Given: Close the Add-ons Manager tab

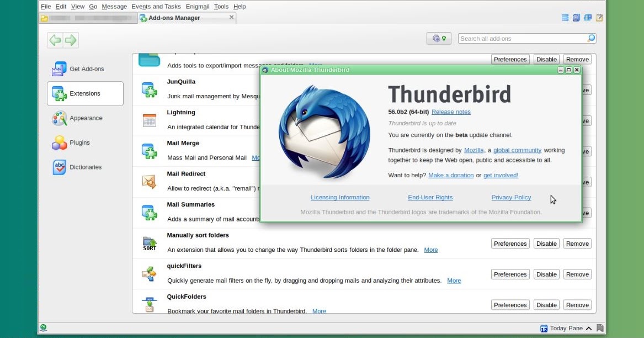Looking at the screenshot, I should (231, 17).
